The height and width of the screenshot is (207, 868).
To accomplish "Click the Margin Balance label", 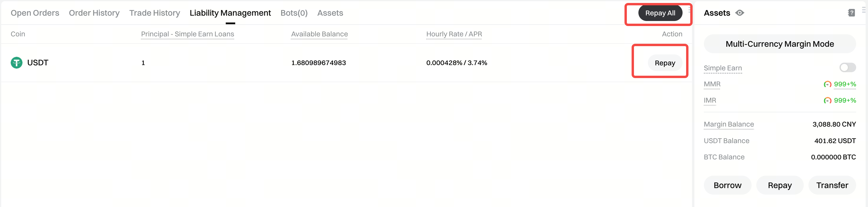I will pos(728,124).
